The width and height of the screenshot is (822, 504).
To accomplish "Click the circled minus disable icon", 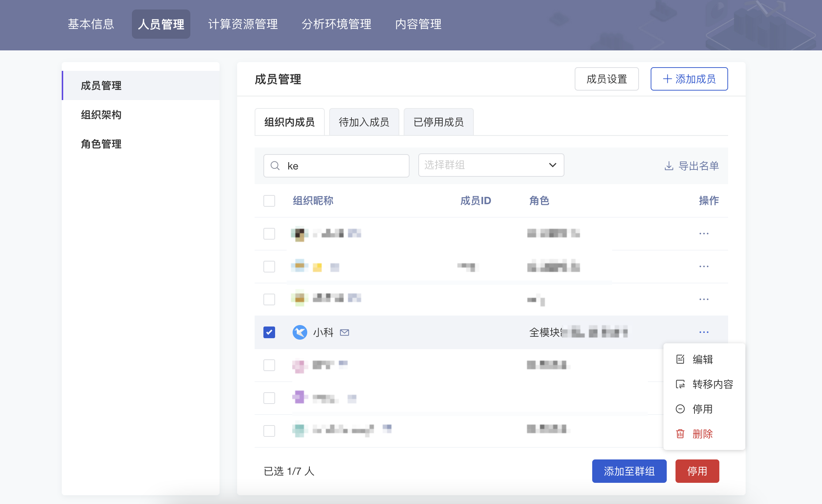I will click(680, 409).
